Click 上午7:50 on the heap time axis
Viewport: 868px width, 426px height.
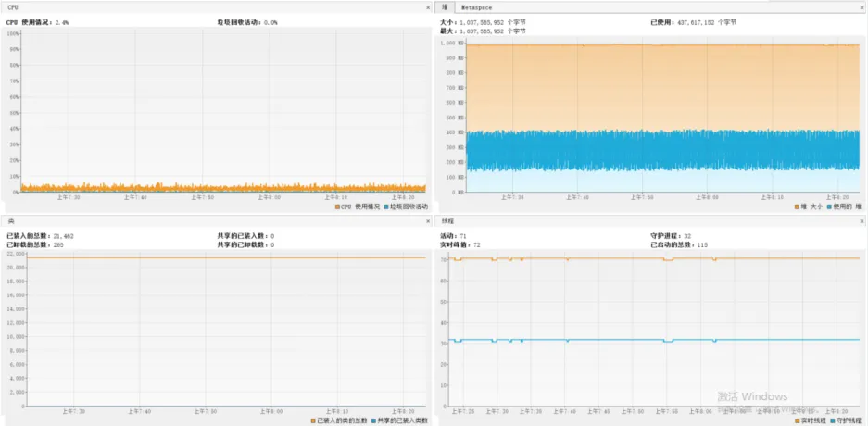point(642,196)
